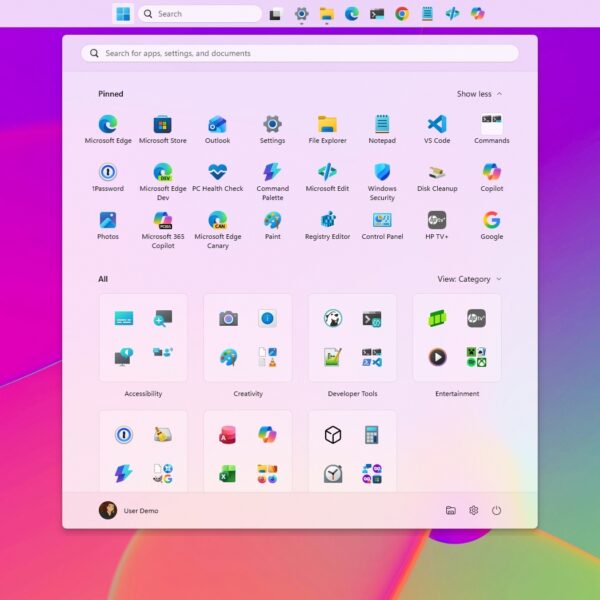Screen dimensions: 600x600
Task: Open Media Player in the Entertainment category
Action: click(437, 357)
